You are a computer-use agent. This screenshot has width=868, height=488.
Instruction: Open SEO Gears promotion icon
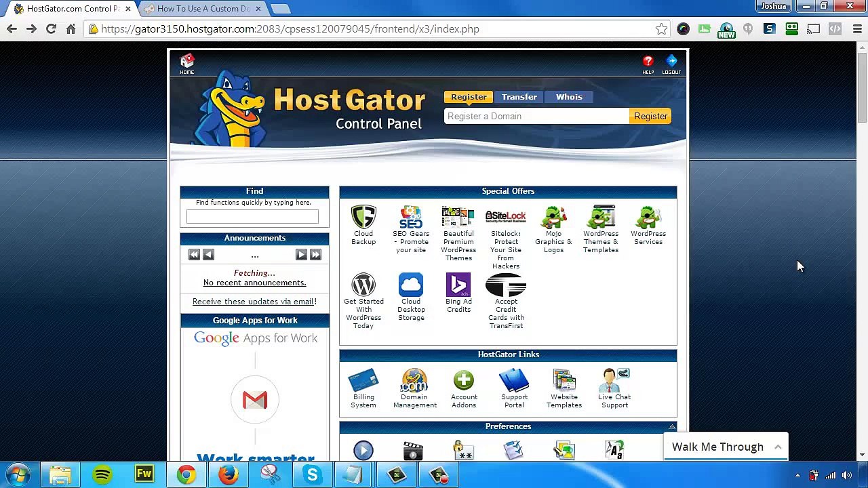coord(411,218)
